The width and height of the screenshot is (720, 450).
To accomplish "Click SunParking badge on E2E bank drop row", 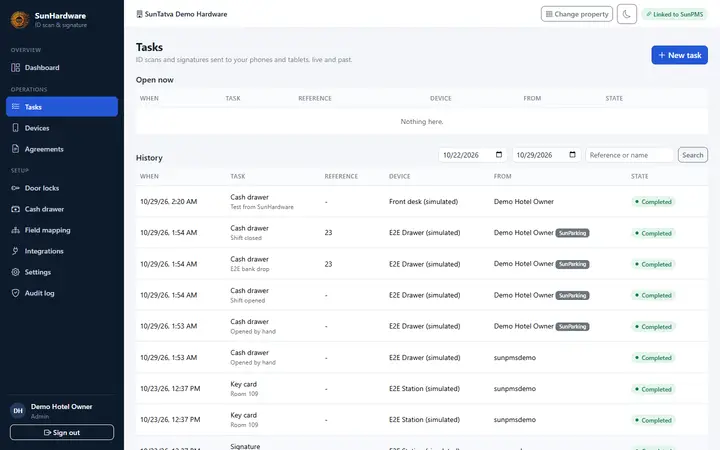I will click(x=572, y=264).
